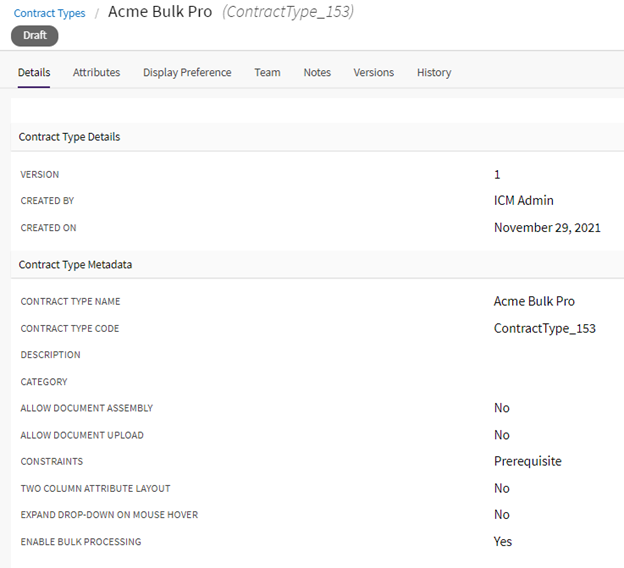The image size is (624, 568).
Task: Click the Contract Type Name value Acme Bulk Pro
Action: click(x=534, y=302)
